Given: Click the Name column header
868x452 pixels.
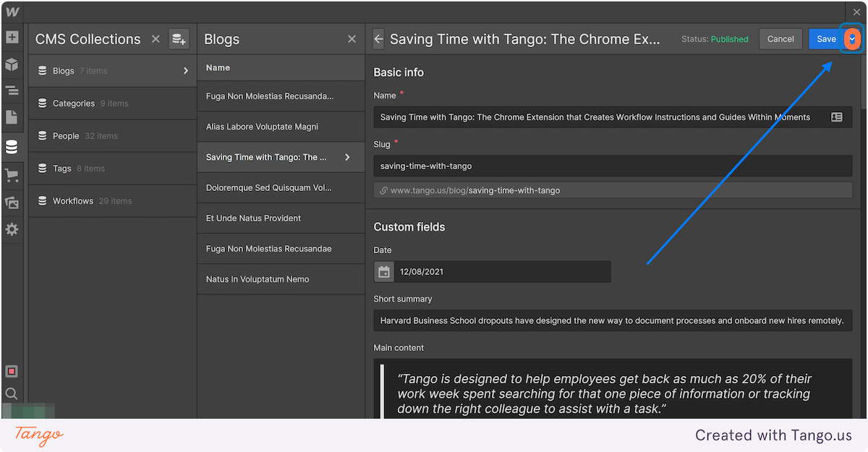Looking at the screenshot, I should pyautogui.click(x=218, y=67).
